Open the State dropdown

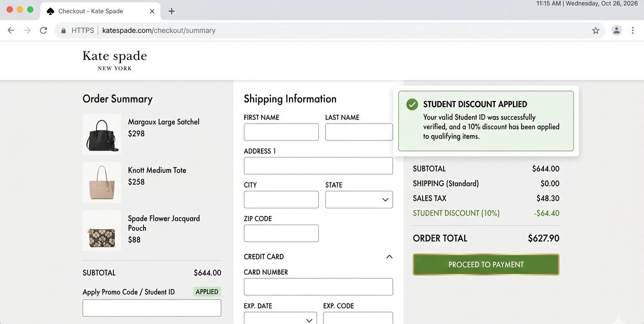(359, 200)
